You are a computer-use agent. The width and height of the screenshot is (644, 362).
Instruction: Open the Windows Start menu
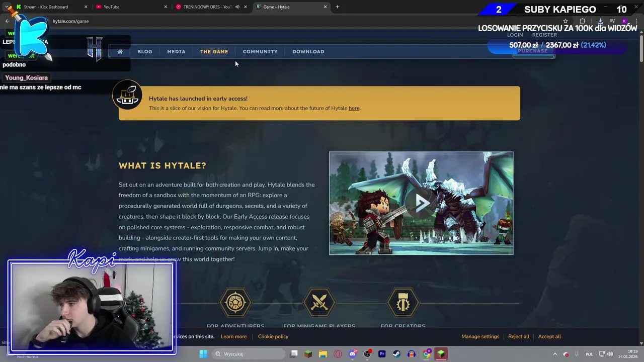[x=203, y=354]
